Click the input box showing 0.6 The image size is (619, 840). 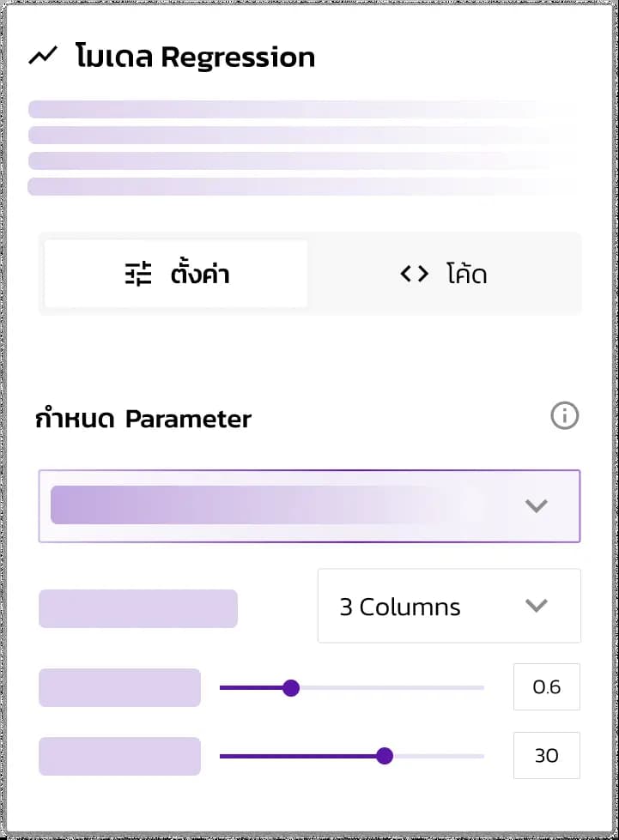pos(547,686)
